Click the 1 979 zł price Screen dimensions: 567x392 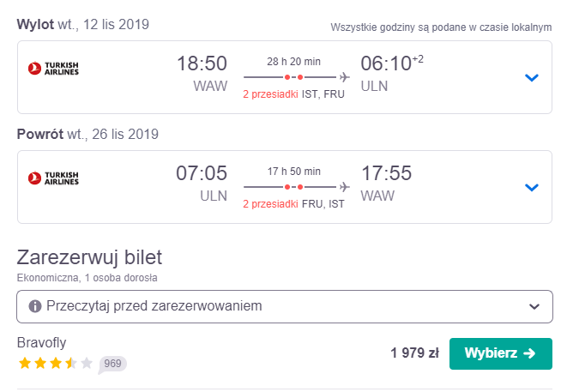[x=415, y=353]
